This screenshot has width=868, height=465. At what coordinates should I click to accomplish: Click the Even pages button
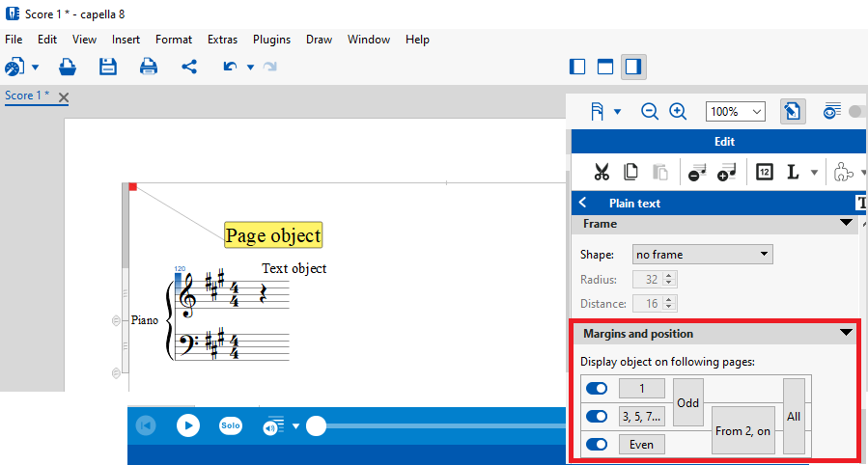pyautogui.click(x=642, y=445)
